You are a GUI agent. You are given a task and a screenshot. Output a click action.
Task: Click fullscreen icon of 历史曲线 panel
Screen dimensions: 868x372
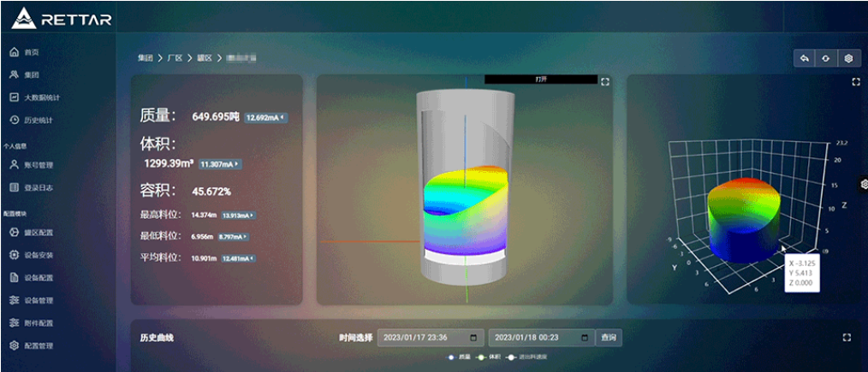tap(847, 338)
